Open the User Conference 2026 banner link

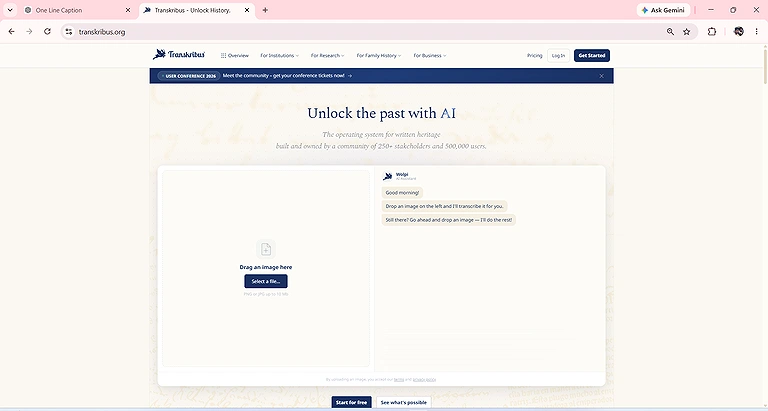tap(255, 76)
